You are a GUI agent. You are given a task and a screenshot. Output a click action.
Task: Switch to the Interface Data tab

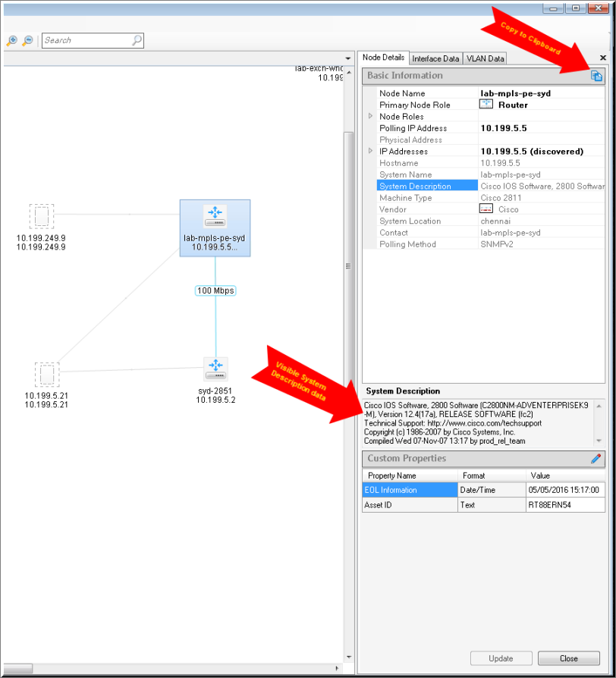click(435, 58)
